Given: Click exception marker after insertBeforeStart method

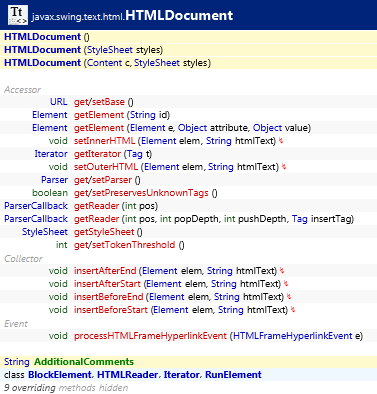Looking at the screenshot, I should (x=293, y=310).
